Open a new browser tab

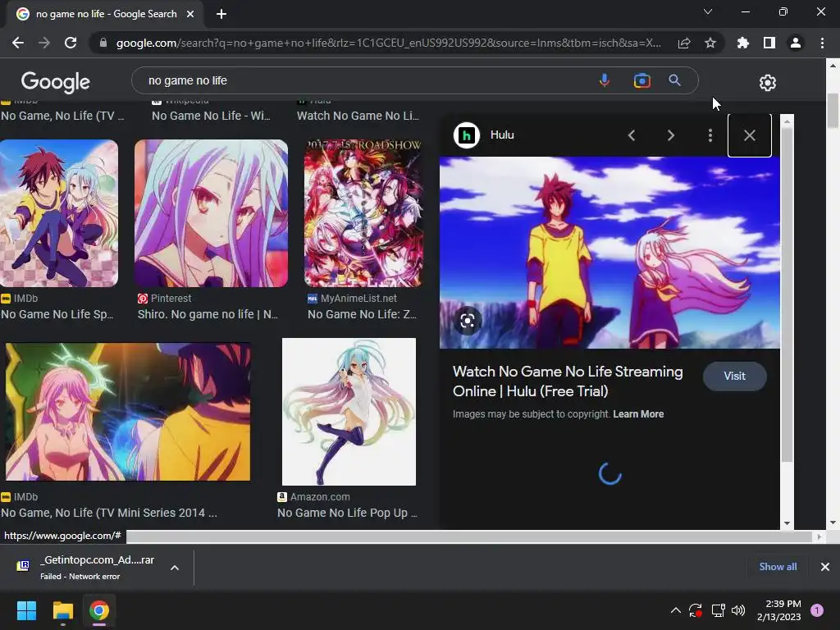pos(221,14)
